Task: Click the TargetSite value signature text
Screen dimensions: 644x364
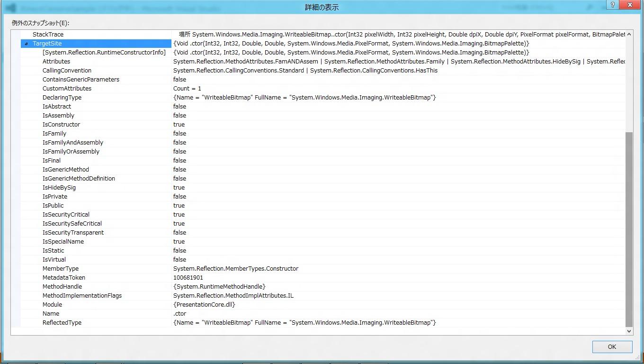Action: pos(351,44)
